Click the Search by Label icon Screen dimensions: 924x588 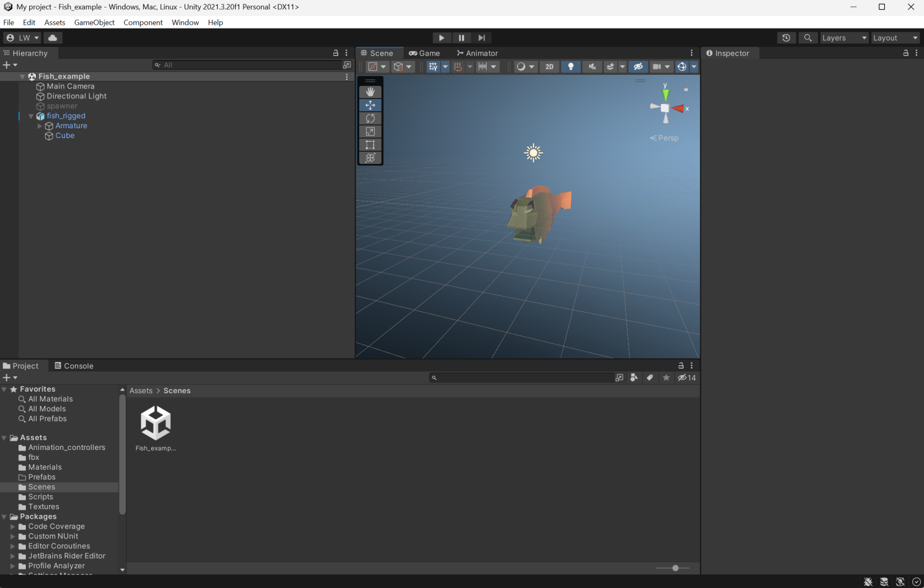(x=650, y=378)
